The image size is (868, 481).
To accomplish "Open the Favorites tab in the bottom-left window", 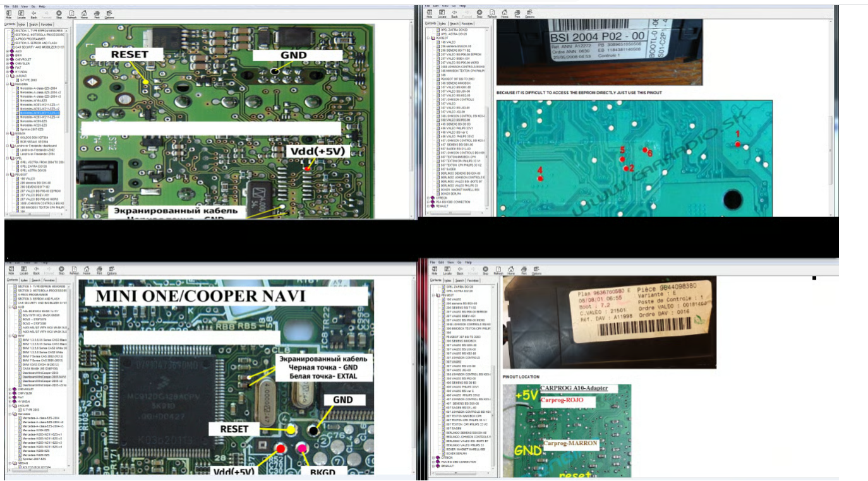I will click(x=49, y=280).
